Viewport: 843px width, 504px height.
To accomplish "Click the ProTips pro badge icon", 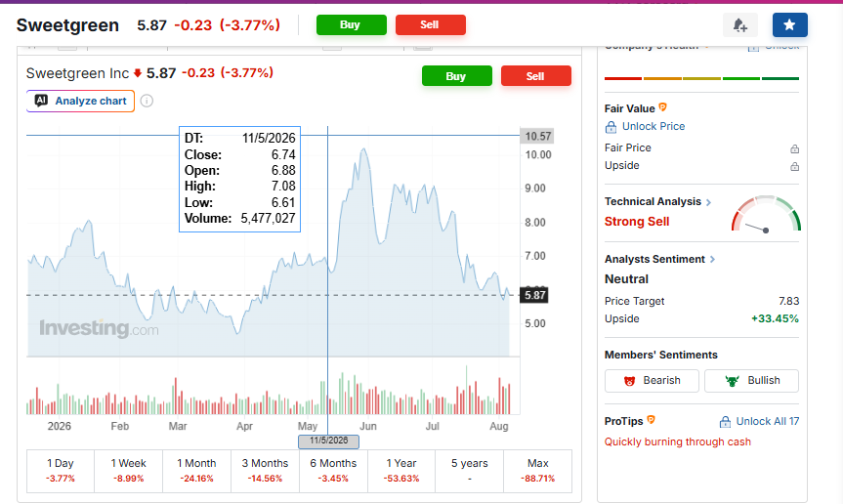I will click(x=652, y=420).
